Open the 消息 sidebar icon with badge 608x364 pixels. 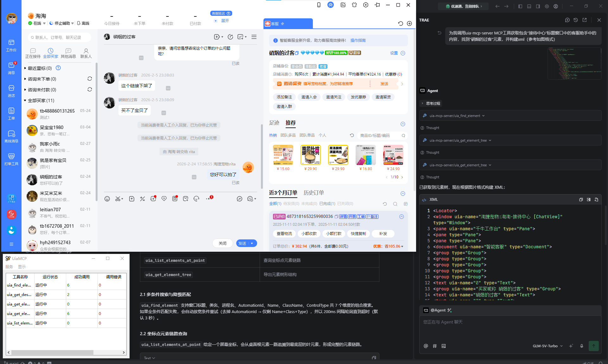point(11,68)
